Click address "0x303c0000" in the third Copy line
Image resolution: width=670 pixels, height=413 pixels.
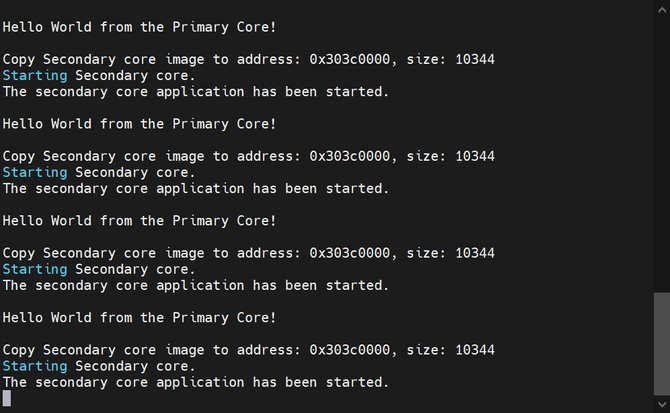(349, 253)
